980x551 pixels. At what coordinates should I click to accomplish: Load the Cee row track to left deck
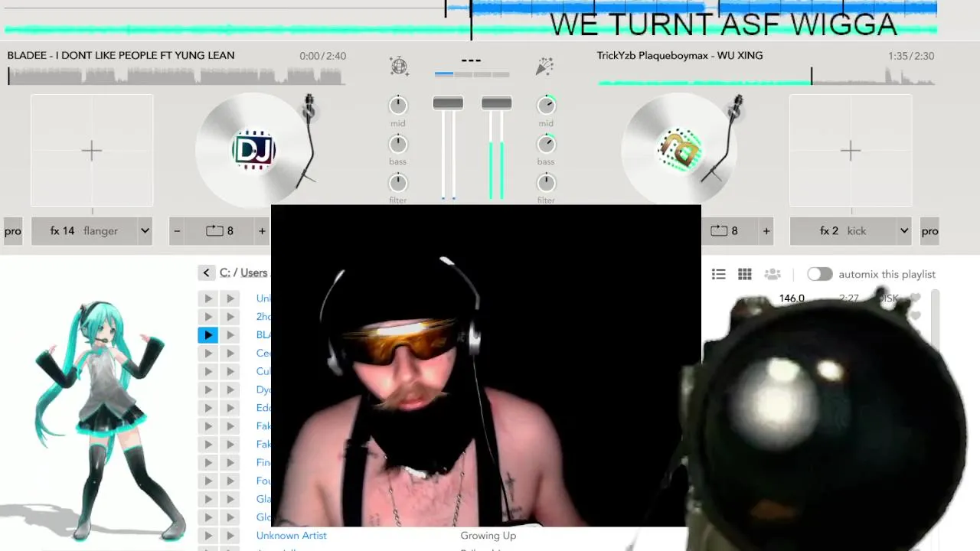coord(207,353)
